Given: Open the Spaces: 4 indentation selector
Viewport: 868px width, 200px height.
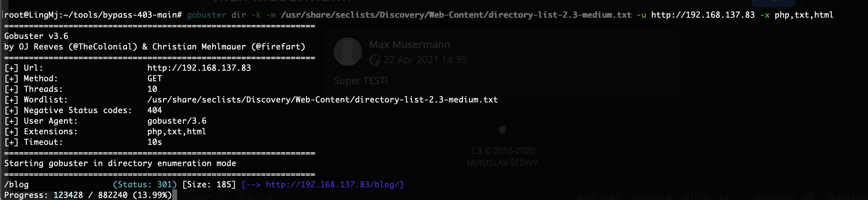Looking at the screenshot, I should point(652,197).
